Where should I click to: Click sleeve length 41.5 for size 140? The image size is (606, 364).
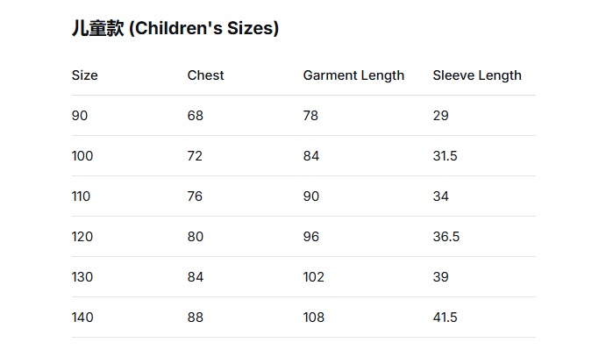(x=445, y=318)
